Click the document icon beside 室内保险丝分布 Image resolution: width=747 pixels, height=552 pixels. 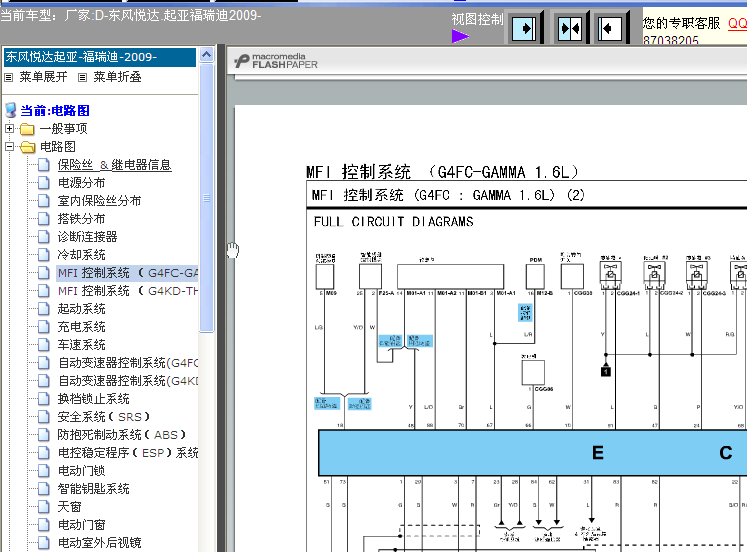[x=44, y=201]
